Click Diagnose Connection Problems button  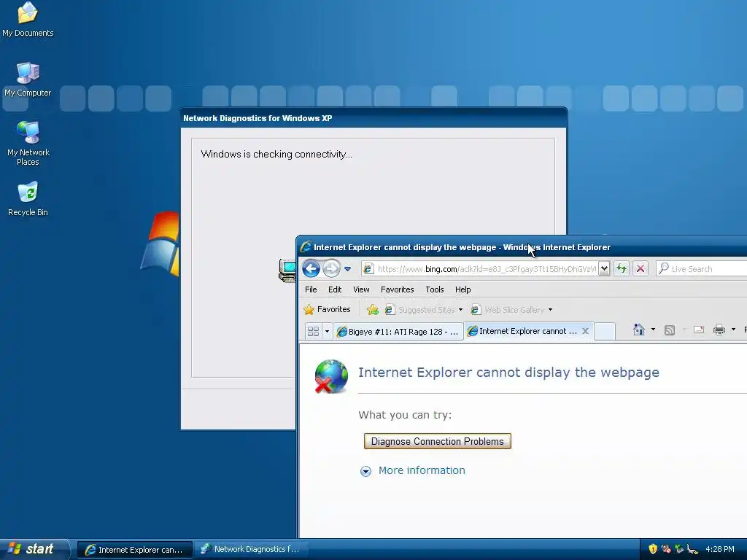pyautogui.click(x=438, y=441)
